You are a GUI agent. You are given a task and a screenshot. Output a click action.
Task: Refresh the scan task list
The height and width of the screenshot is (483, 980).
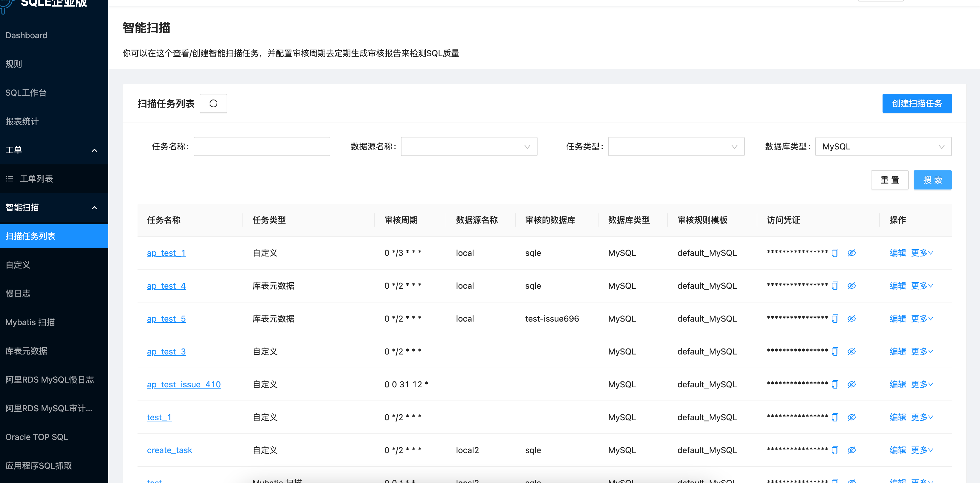pos(213,103)
